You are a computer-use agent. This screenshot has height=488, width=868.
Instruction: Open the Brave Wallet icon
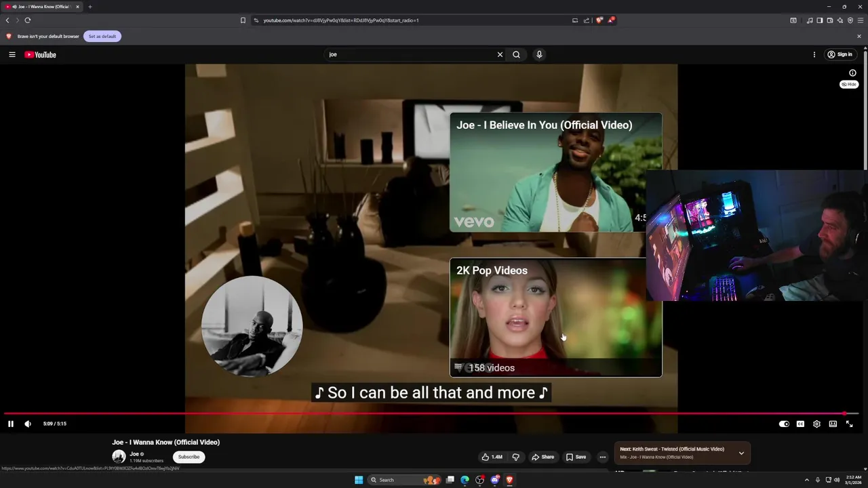pos(830,20)
